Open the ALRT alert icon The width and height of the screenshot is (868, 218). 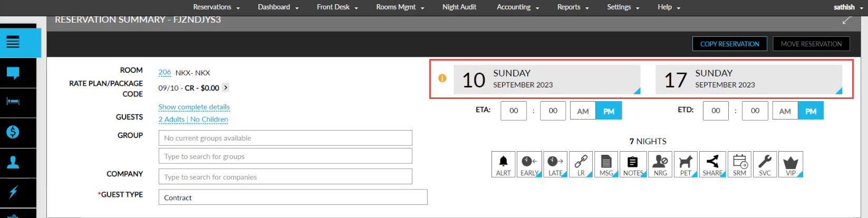(x=503, y=165)
